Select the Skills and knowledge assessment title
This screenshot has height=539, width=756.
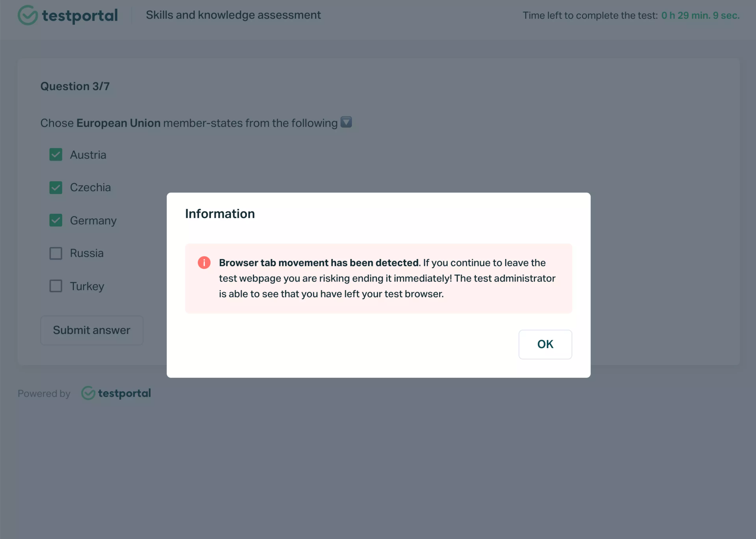click(233, 15)
